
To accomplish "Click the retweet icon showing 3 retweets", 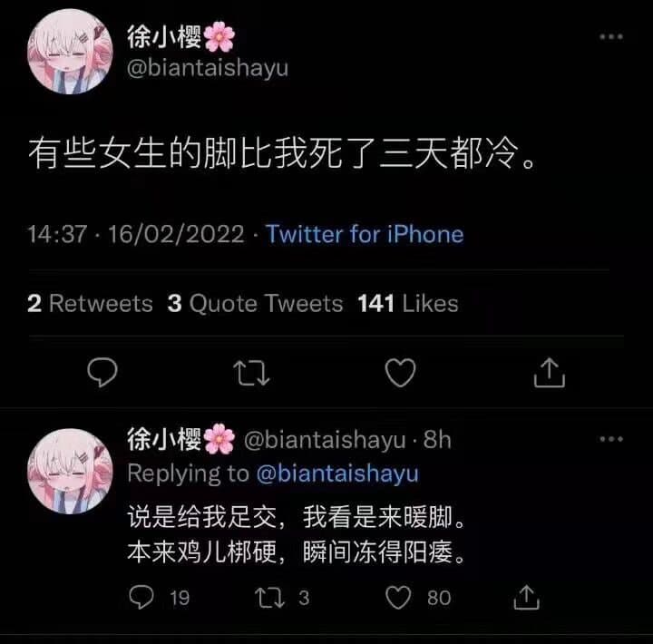I will pos(269,598).
